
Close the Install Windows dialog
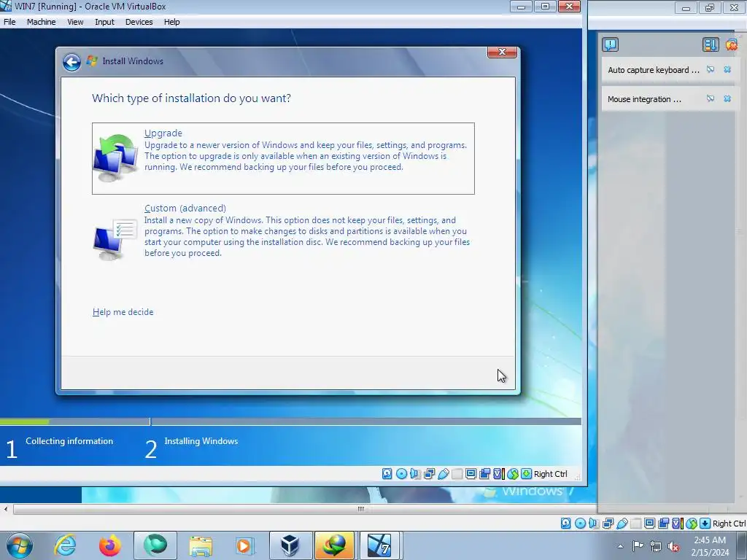click(502, 52)
